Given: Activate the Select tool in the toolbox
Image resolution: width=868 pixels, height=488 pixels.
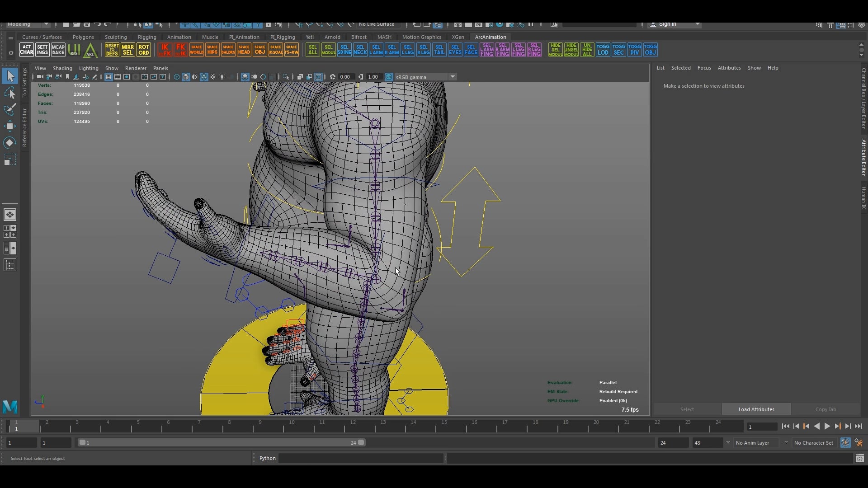Looking at the screenshot, I should pos(10,76).
